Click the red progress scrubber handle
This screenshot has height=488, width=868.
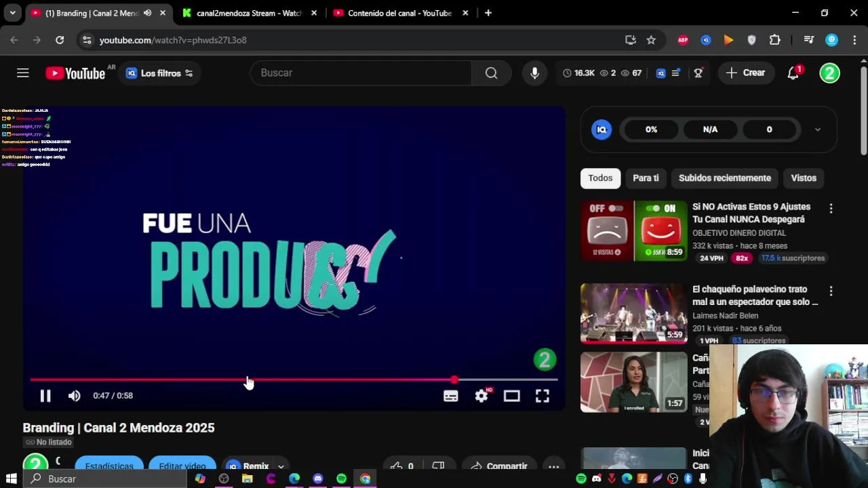coord(454,380)
